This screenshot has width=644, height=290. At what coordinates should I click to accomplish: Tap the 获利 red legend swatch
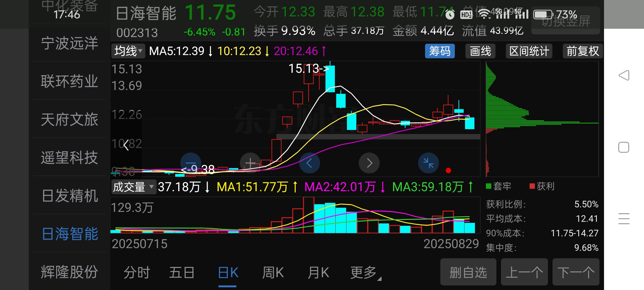532,186
